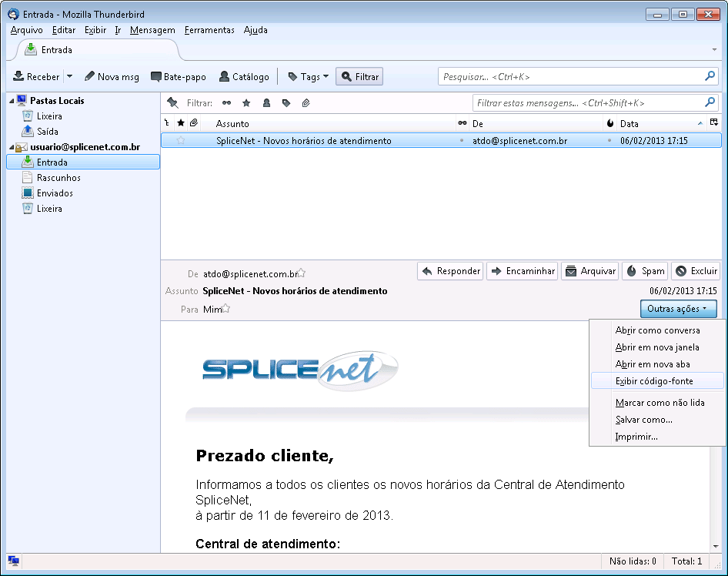Mark message with Spam button
Image resolution: width=728 pixels, height=576 pixels.
pos(645,271)
